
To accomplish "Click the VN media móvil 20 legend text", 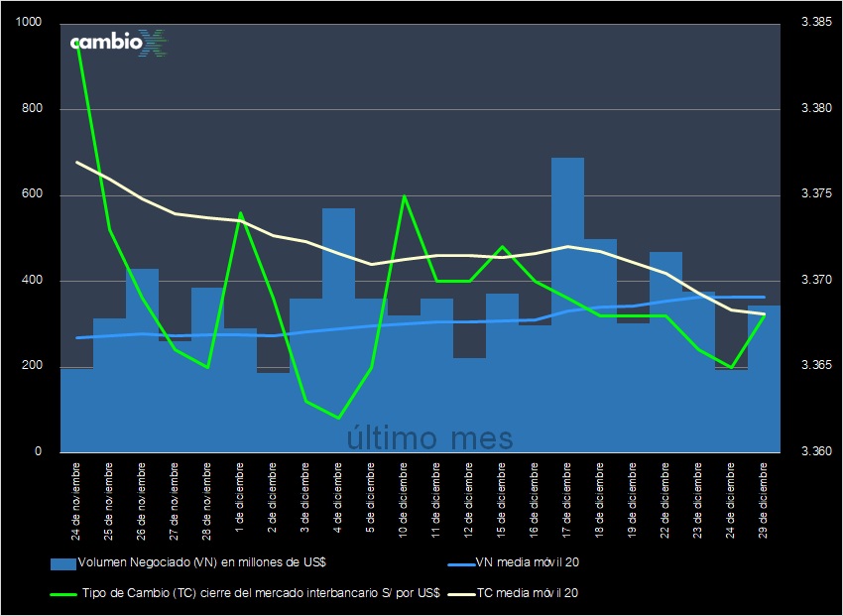I will [x=526, y=563].
